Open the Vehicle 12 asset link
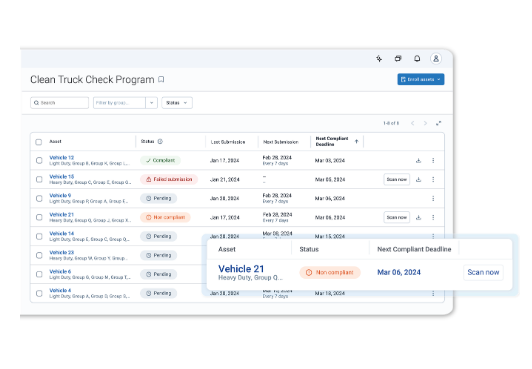 point(61,158)
